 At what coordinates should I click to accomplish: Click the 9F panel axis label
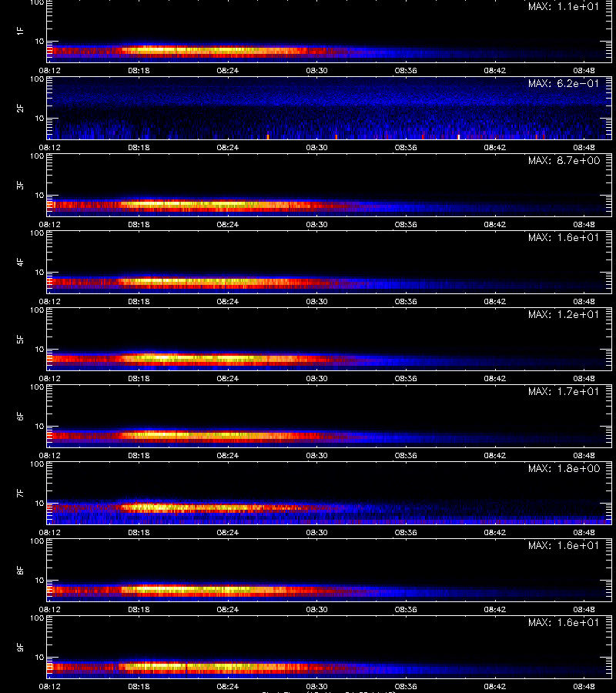pos(20,647)
